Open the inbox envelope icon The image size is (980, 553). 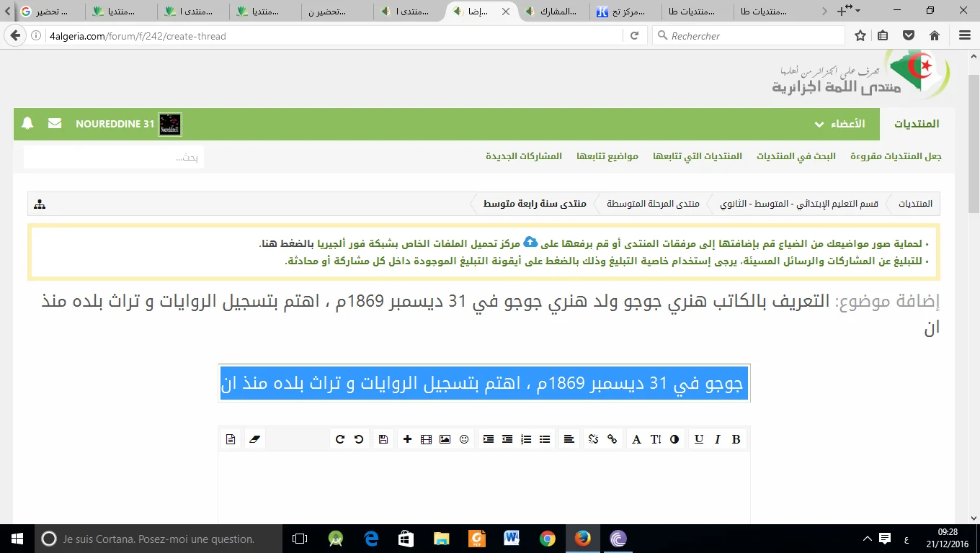(x=55, y=124)
